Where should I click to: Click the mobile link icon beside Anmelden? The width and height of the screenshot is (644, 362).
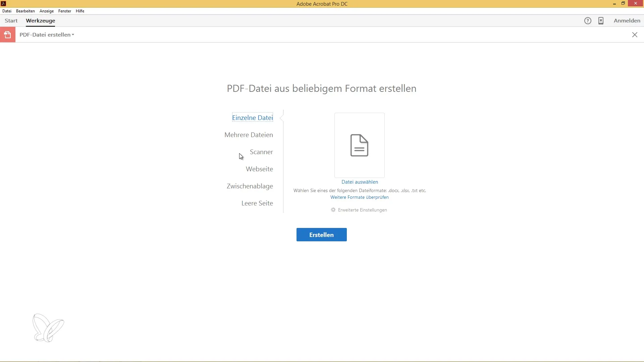click(x=601, y=21)
